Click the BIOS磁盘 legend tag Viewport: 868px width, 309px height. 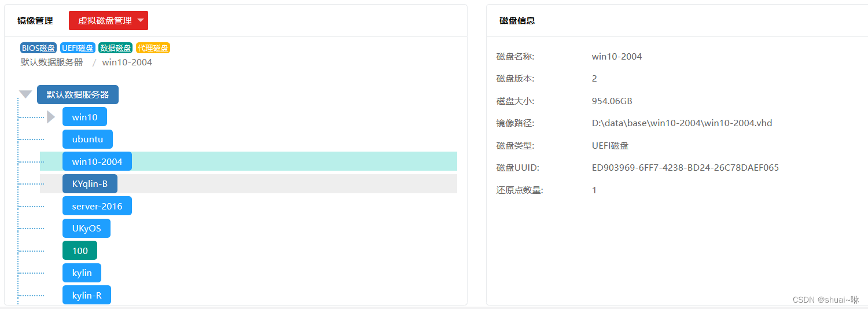[39, 48]
